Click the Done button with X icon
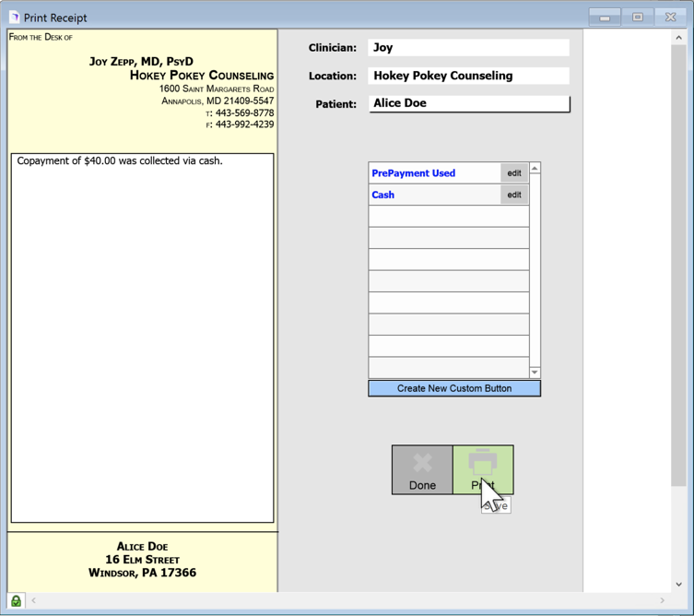Image resolution: width=694 pixels, height=616 pixels. coord(422,469)
